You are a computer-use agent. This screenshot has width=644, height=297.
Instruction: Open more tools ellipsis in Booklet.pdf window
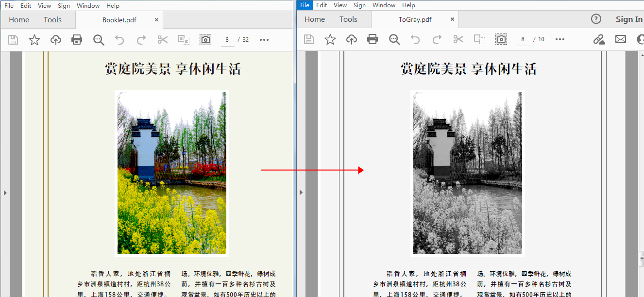tap(264, 40)
